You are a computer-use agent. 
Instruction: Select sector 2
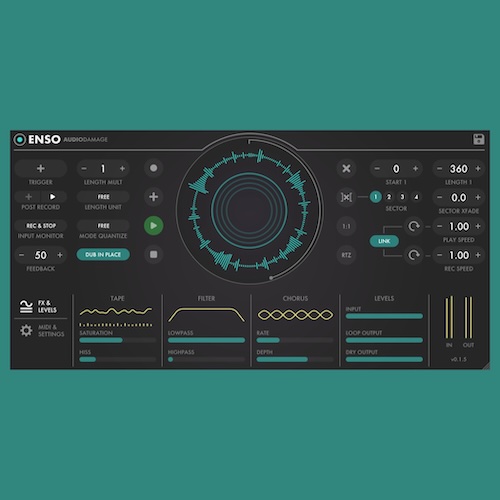click(389, 197)
